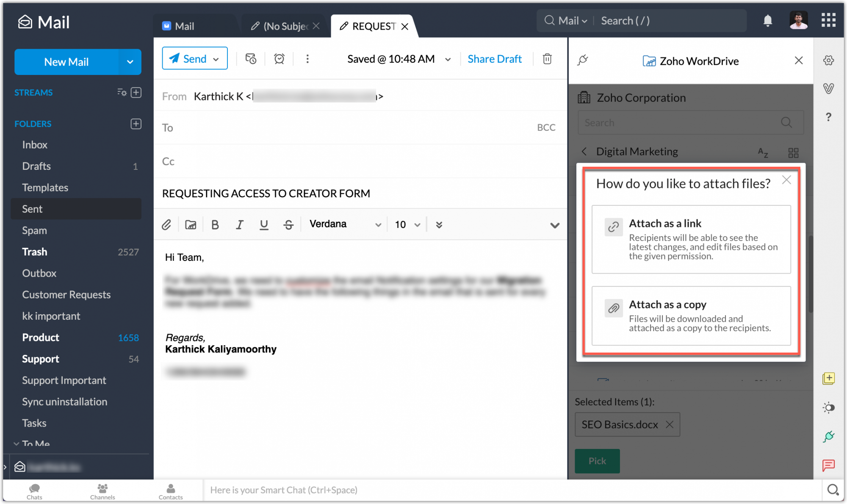Insert an inline image into the email
The image size is (847, 504).
tap(191, 224)
